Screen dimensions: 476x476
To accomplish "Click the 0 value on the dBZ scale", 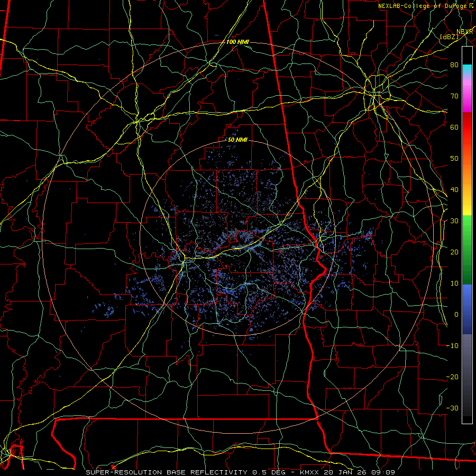I will pyautogui.click(x=456, y=315).
